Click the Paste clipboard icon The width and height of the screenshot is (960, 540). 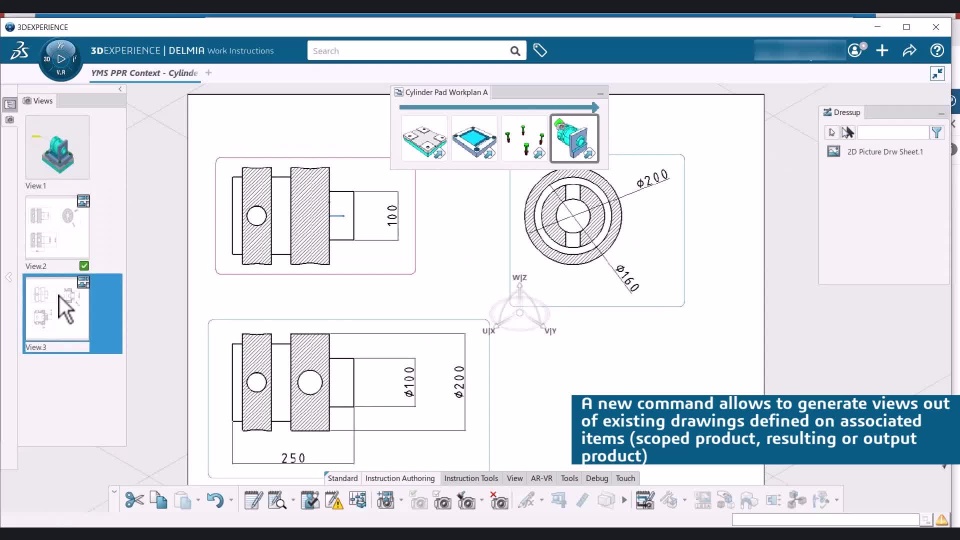click(x=182, y=500)
